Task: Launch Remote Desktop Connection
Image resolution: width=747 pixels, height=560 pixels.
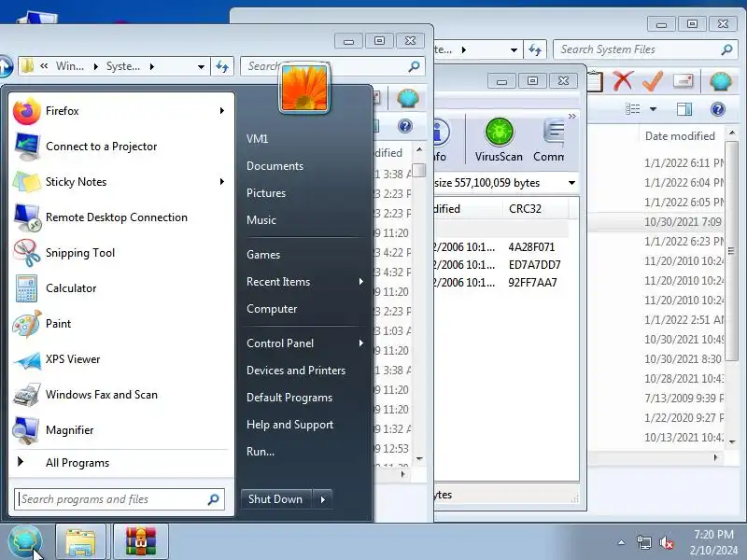Action: click(121, 217)
